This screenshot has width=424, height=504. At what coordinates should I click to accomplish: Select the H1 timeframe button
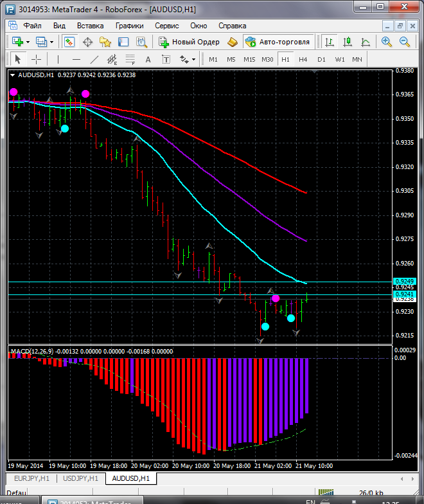[x=285, y=59]
